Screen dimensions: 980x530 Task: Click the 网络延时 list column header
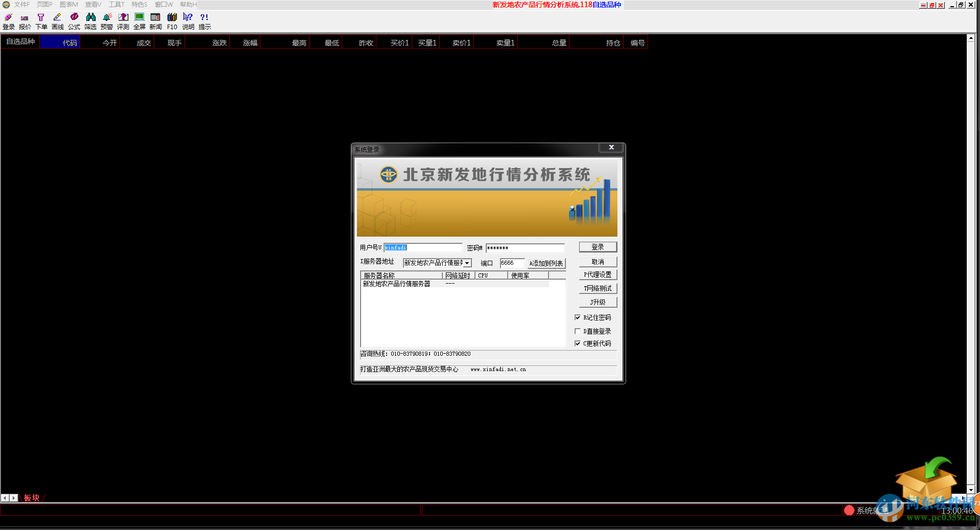pos(459,275)
